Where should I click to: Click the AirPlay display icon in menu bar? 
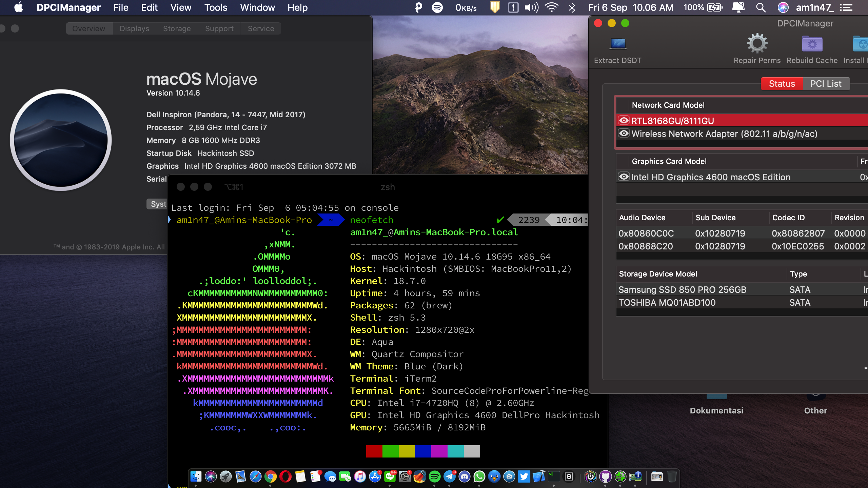[738, 7]
